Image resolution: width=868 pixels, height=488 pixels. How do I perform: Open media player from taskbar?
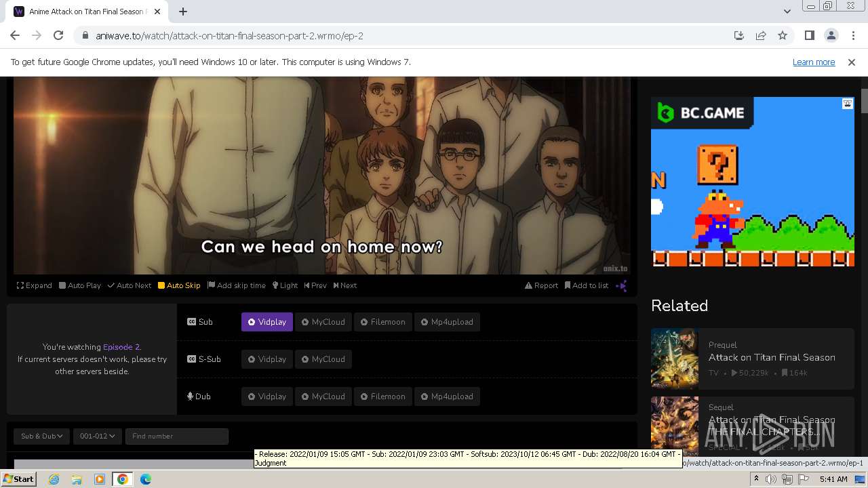[100, 479]
